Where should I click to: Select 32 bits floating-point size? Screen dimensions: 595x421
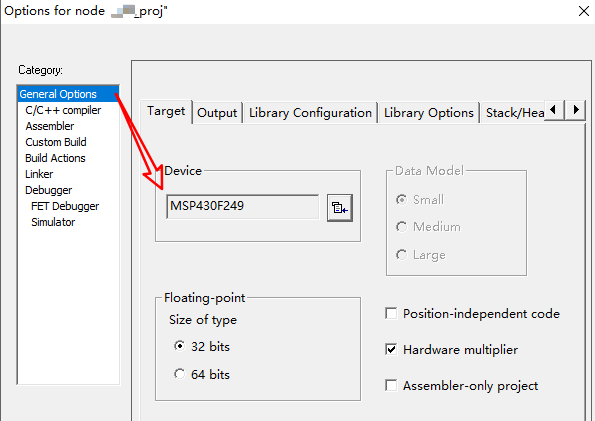pos(202,347)
